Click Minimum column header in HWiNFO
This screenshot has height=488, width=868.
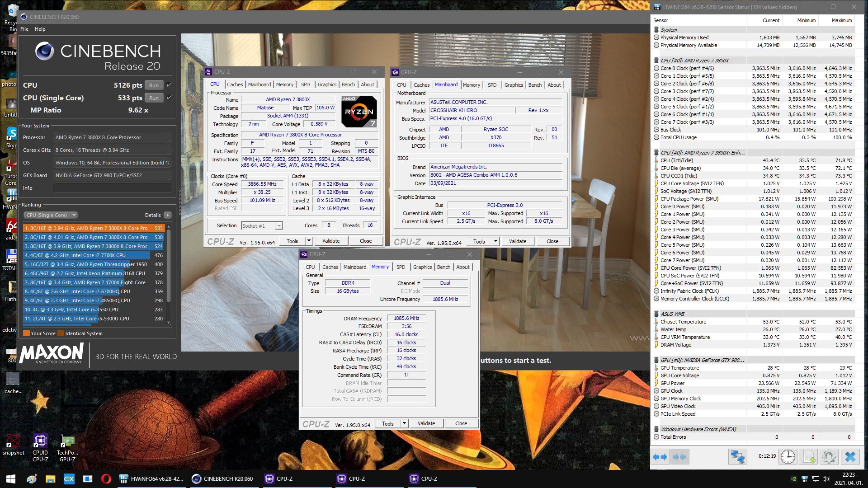point(806,20)
